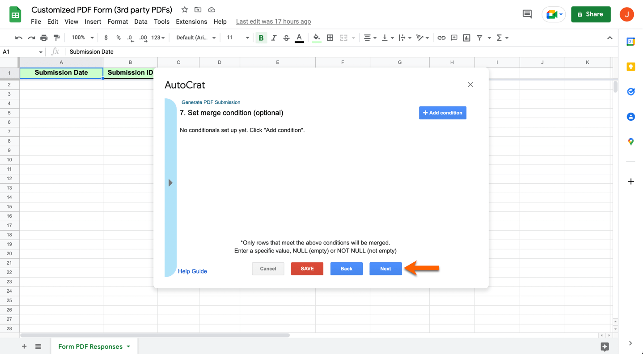Click the Next button in AutoCrat

386,269
